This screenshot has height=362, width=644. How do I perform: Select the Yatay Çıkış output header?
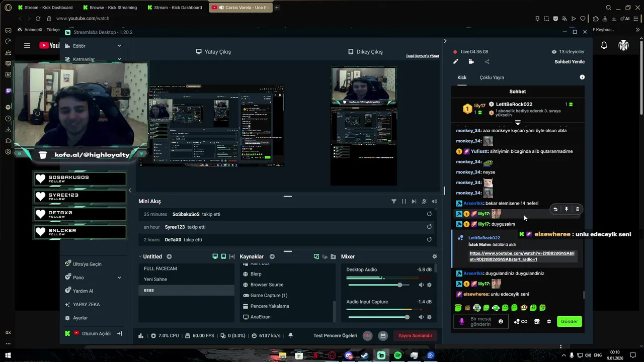[213, 52]
